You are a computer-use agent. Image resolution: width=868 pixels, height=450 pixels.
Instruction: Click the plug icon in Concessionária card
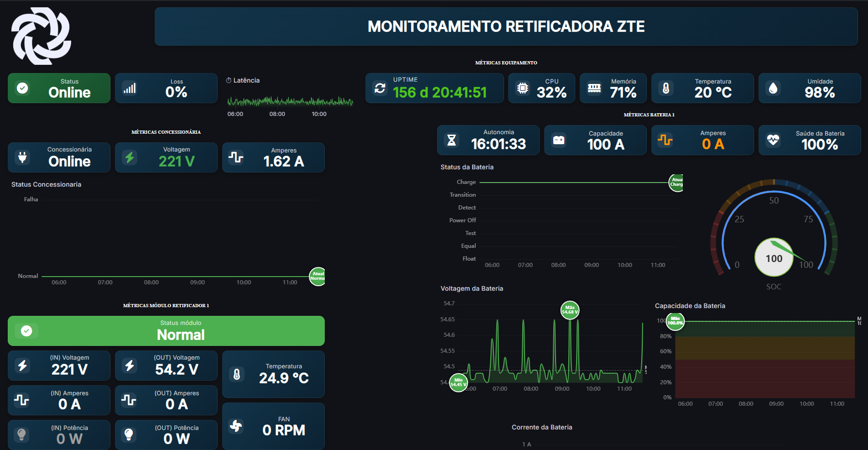pos(22,157)
